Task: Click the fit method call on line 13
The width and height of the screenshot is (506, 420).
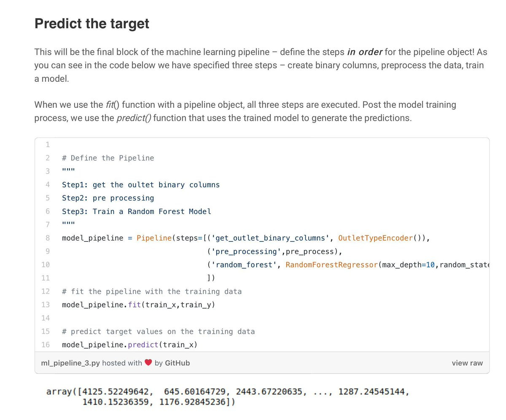Action: (x=134, y=305)
